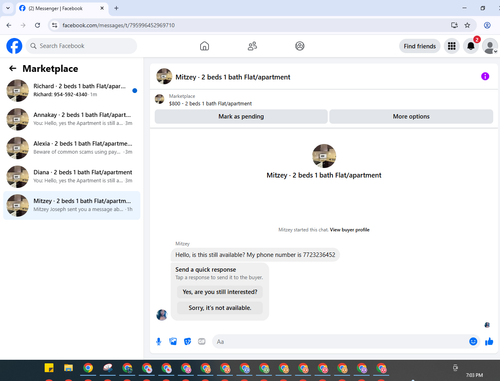This screenshot has height=381, width=500.
Task: Close the Messenger | Facebook tab
Action: pos(102,8)
